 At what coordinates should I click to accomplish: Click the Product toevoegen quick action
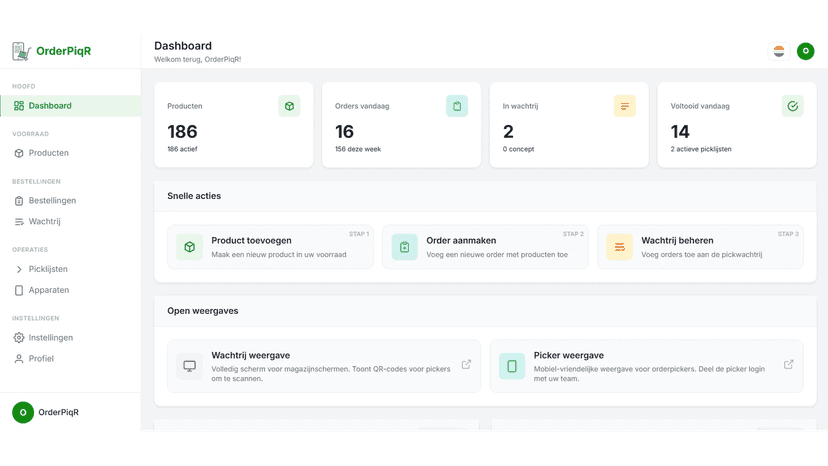[270, 247]
